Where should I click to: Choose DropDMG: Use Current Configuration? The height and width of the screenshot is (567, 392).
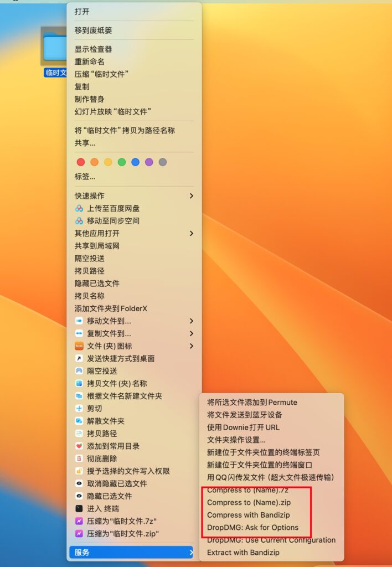[x=272, y=540]
